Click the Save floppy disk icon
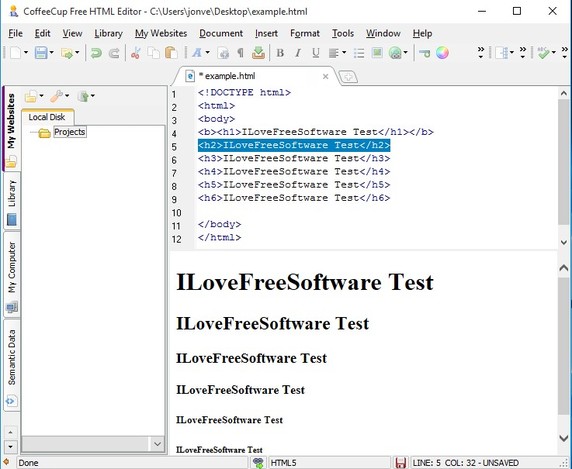Screen dimensions: 572x469 coord(41,53)
